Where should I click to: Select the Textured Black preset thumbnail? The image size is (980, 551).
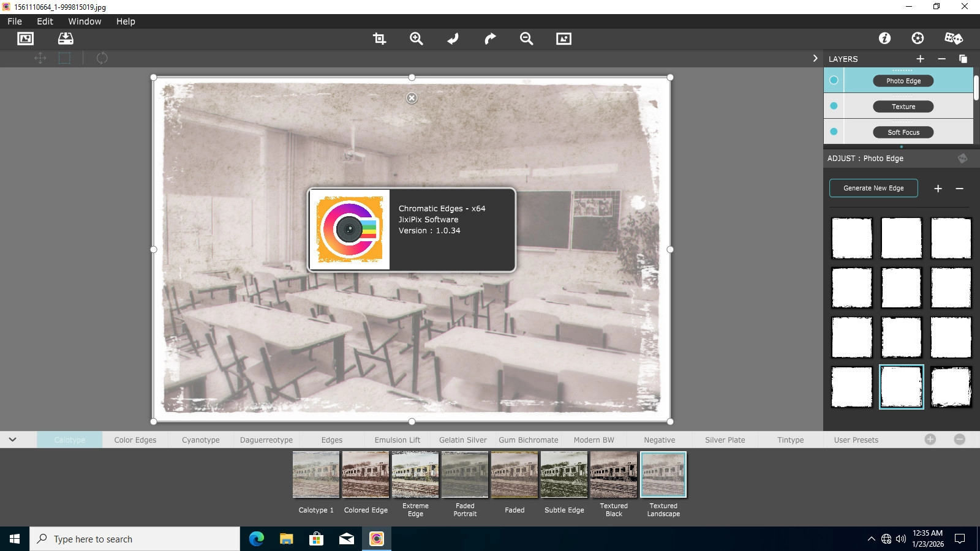614,474
